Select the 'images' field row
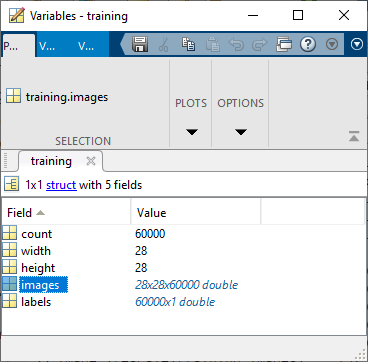Viewport: 368px width, 362px height. tap(183, 285)
